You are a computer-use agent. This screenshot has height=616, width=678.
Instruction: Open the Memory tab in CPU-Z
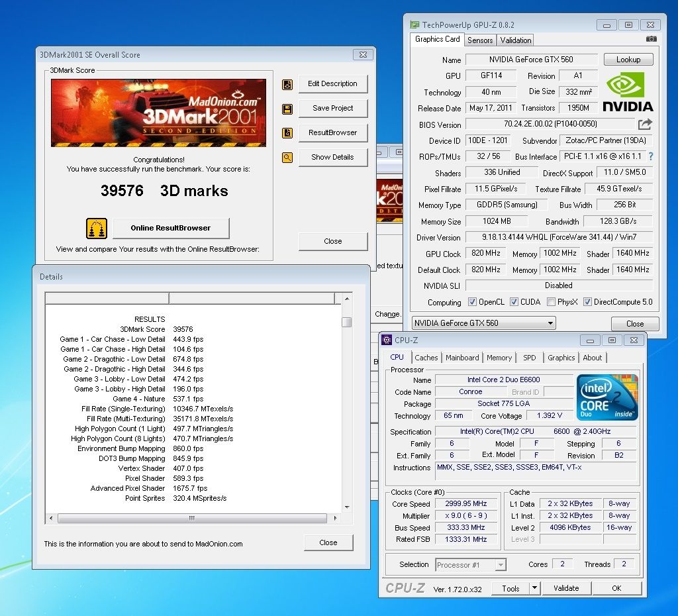pyautogui.click(x=499, y=358)
